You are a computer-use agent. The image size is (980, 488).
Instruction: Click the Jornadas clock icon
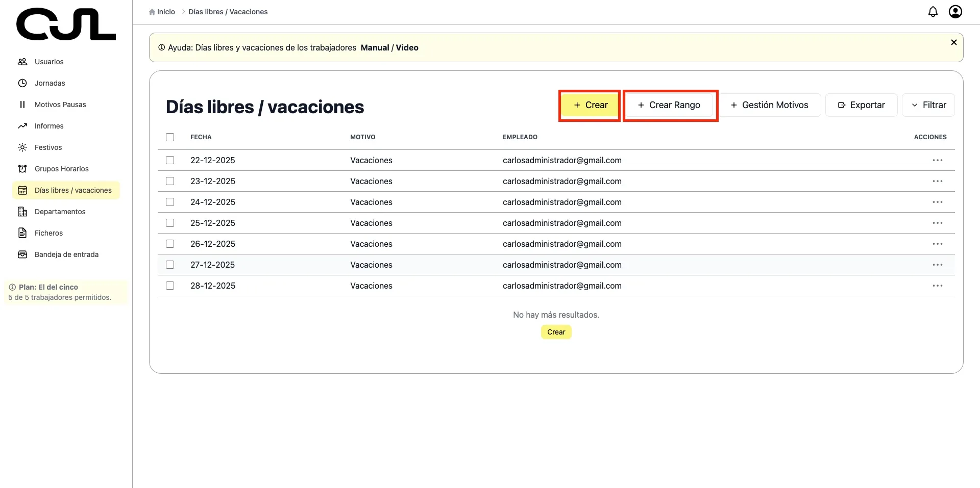point(22,83)
